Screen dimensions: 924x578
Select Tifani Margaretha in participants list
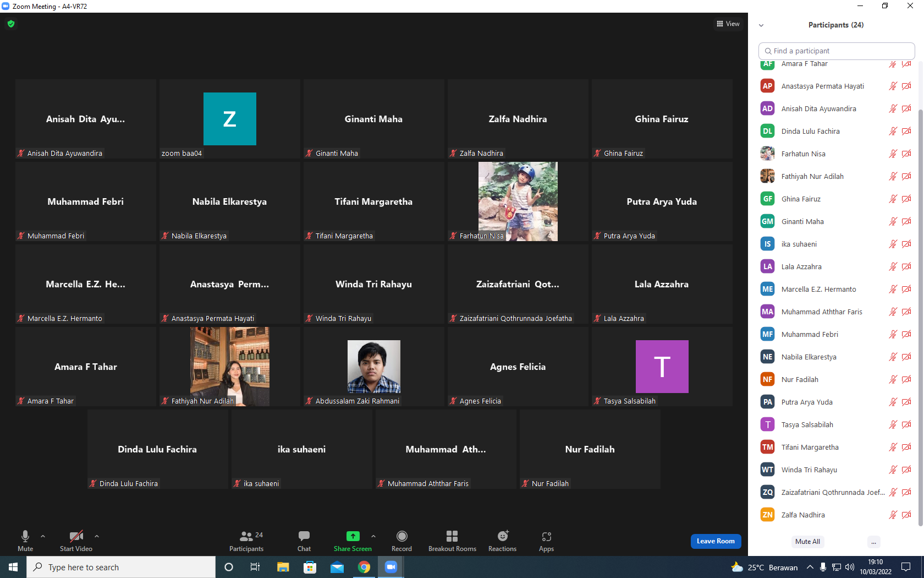coord(836,447)
